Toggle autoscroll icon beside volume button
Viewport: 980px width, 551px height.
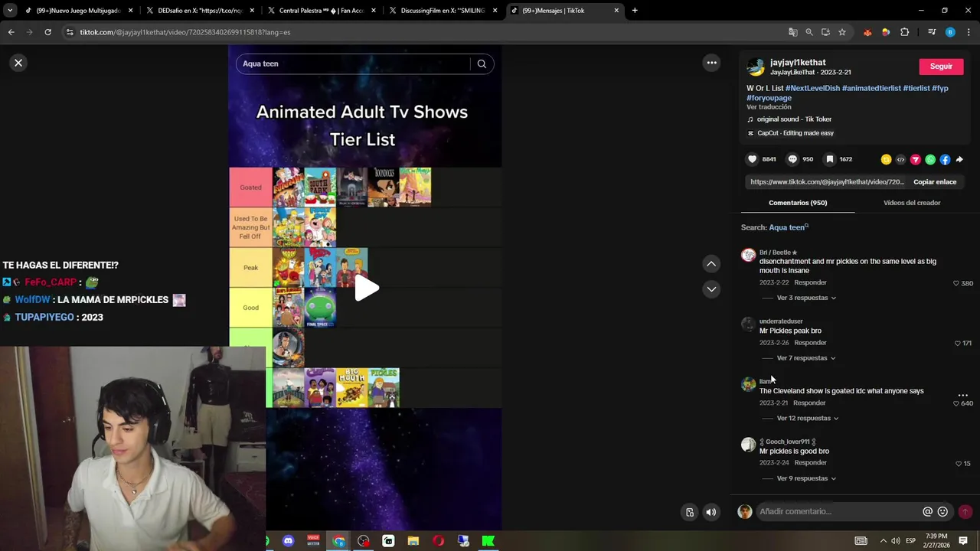[690, 513]
